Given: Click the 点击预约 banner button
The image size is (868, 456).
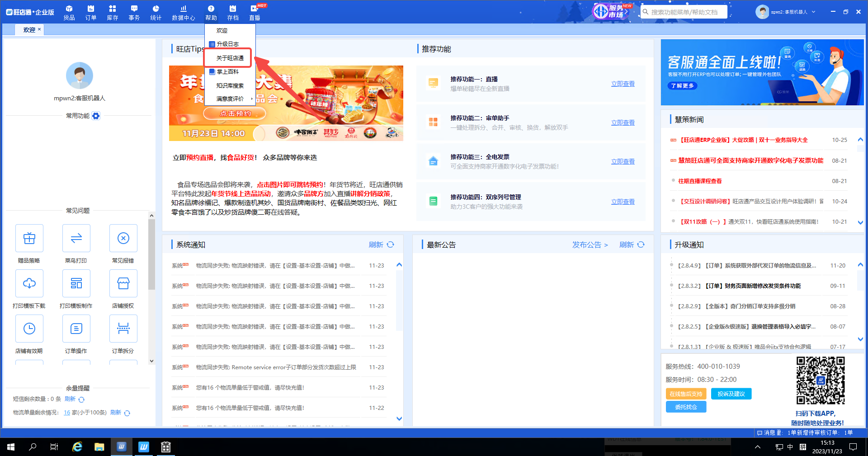Looking at the screenshot, I should 235,113.
